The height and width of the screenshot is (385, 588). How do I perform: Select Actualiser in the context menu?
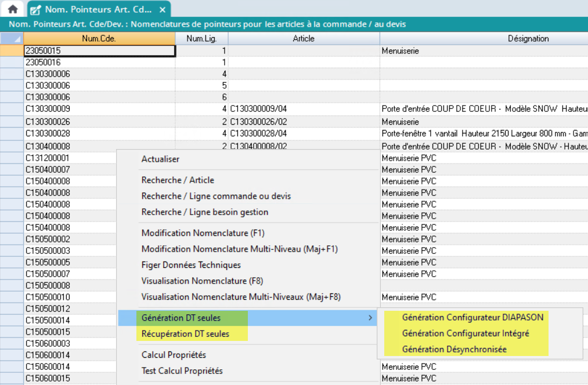coord(160,159)
